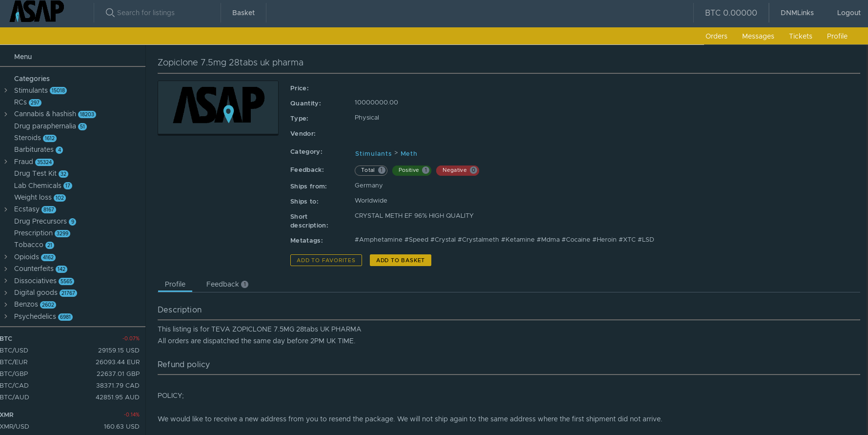Image resolution: width=868 pixels, height=435 pixels.
Task: Expand the Digital goods chevron
Action: point(6,292)
